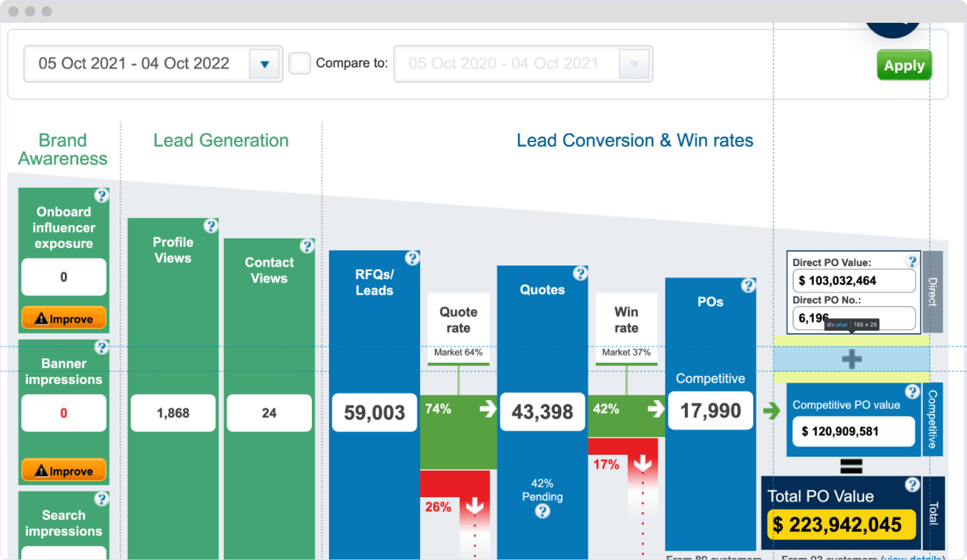Open the RFQs/Leads help tooltip
Viewport: 967px width, 560px height.
pos(412,258)
